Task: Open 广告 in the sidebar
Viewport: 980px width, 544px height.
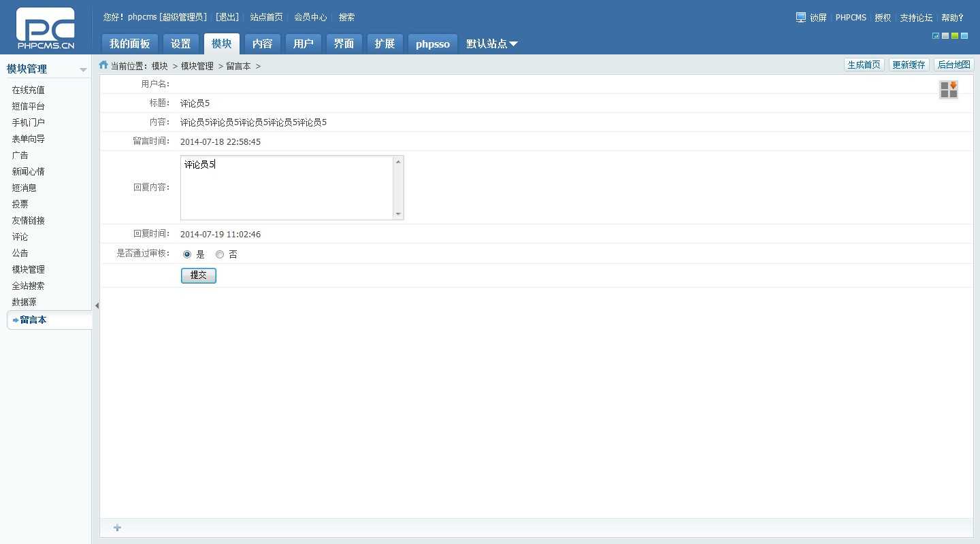Action: tap(20, 155)
